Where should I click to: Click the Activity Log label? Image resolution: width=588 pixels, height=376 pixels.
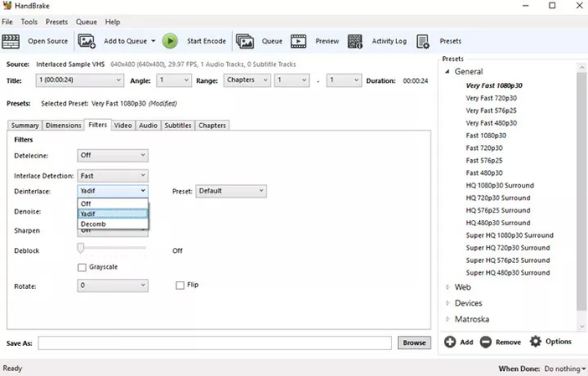point(389,41)
